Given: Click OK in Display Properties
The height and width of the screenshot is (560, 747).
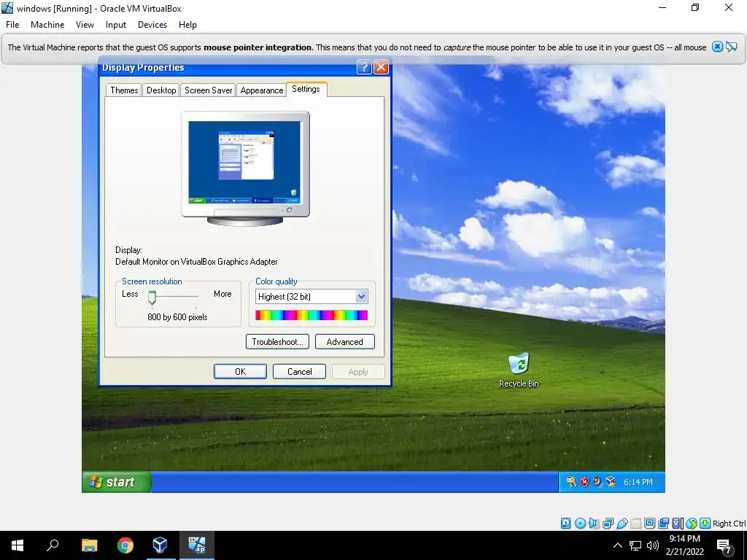Looking at the screenshot, I should 240,371.
